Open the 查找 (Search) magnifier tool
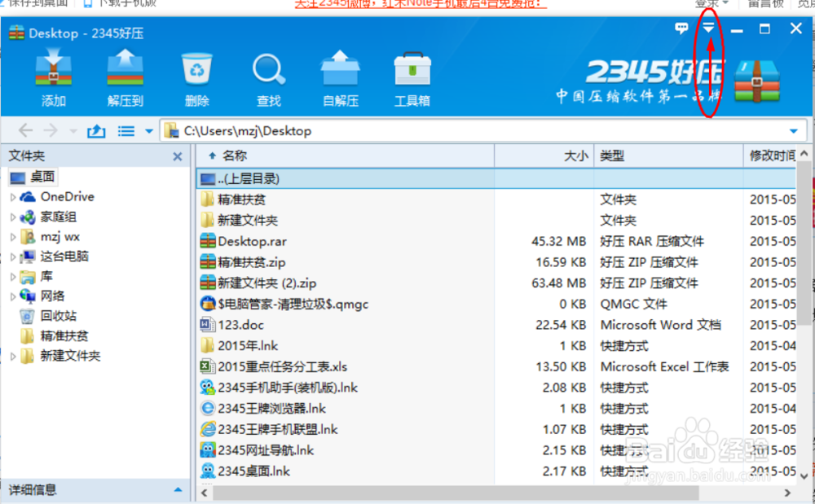Viewport: 815px width, 504px height. point(269,69)
